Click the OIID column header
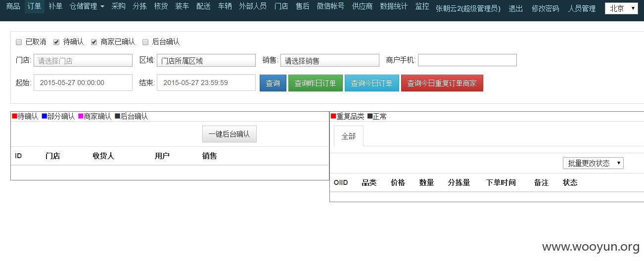 tap(341, 182)
